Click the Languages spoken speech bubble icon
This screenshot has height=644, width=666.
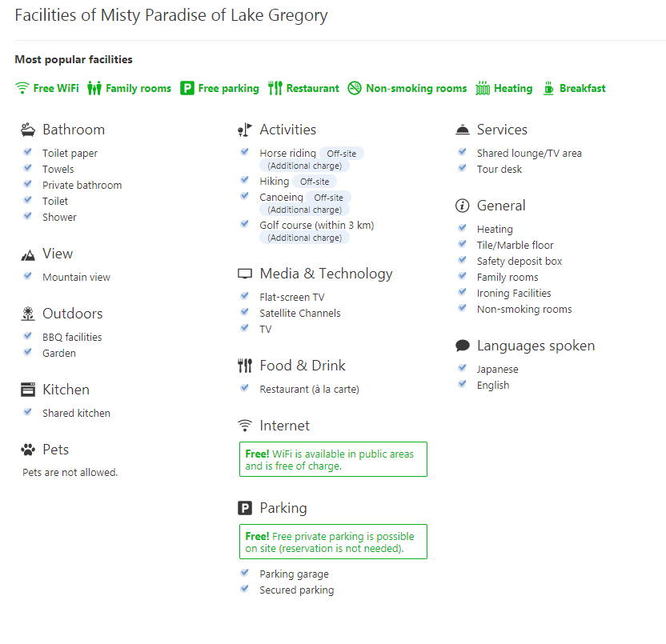point(462,346)
